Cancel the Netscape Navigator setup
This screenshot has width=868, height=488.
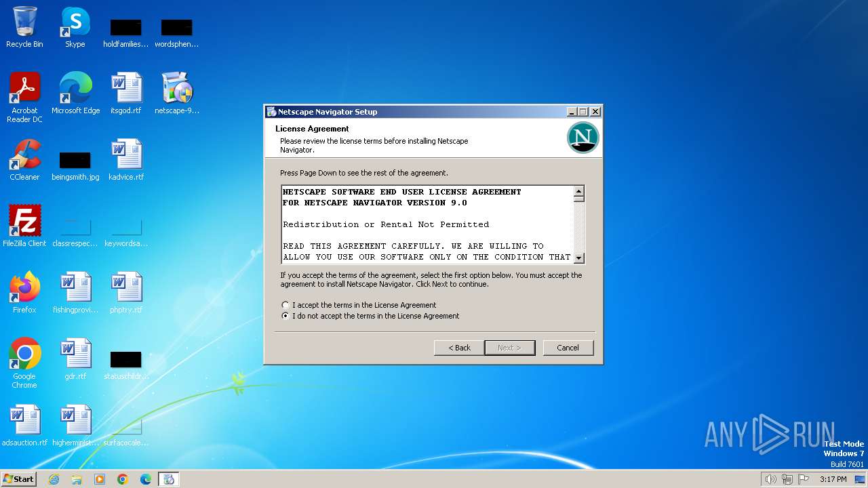pos(568,348)
